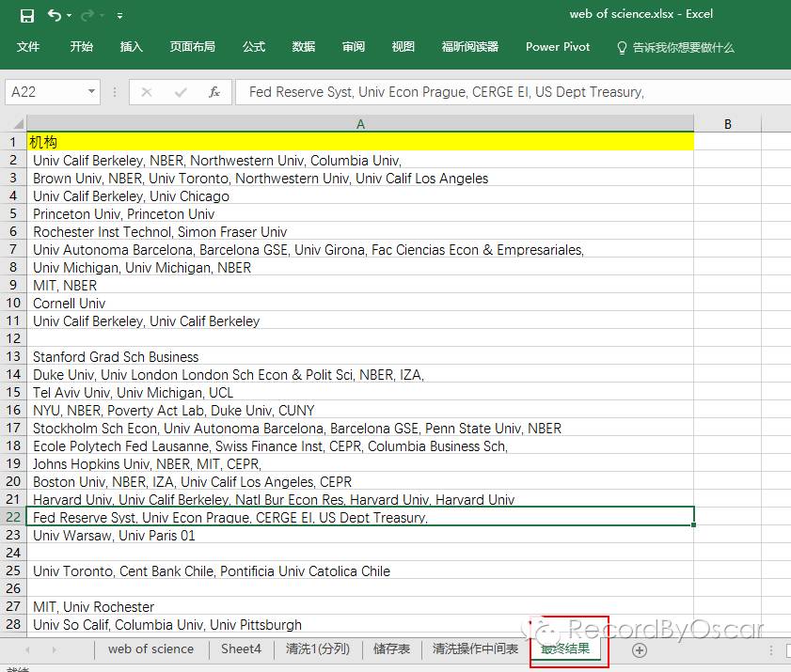
Task: Select row 1 header
Action: point(13,142)
